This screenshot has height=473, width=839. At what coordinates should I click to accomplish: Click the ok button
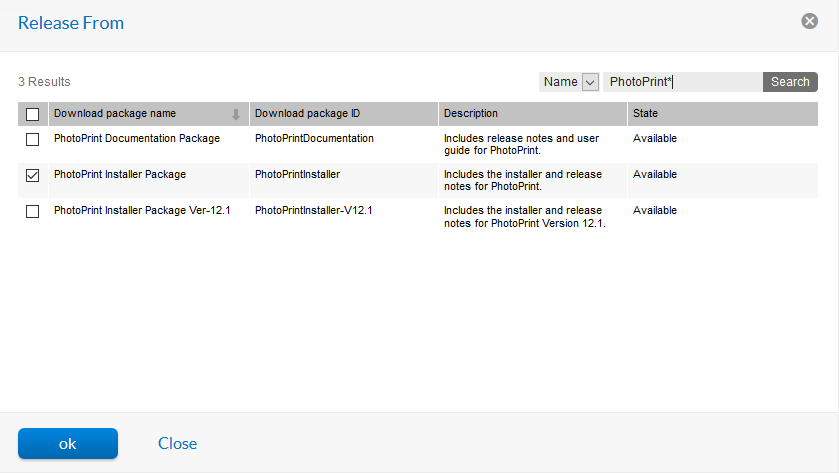tap(68, 444)
